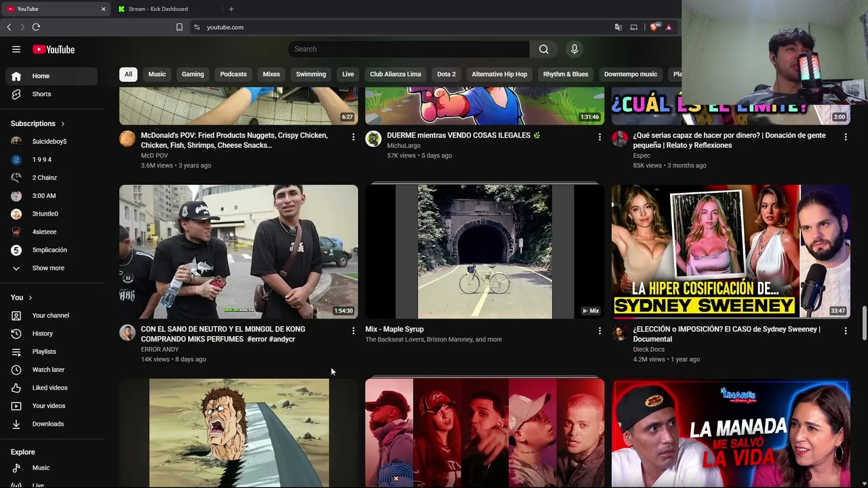
Task: Open the McD POV channel avatar
Action: (127, 139)
